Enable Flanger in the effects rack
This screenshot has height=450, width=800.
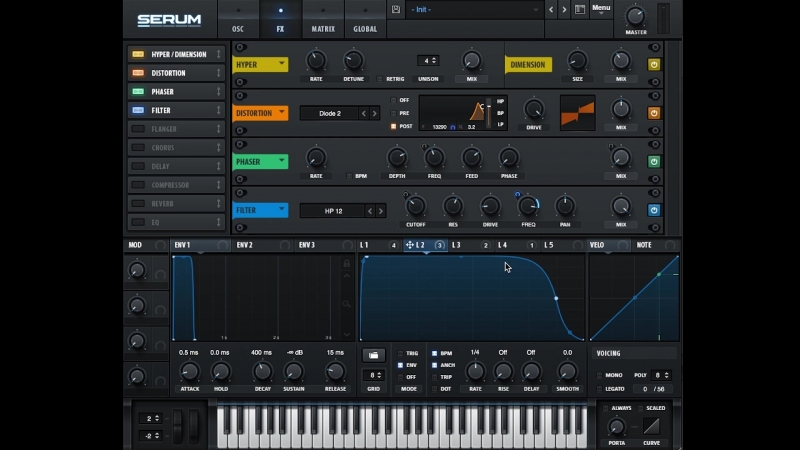[138, 129]
